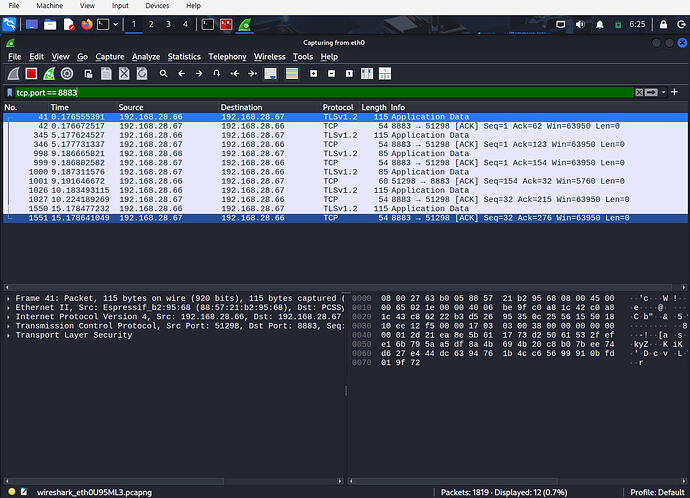Viewport: 690px width, 498px height.
Task: Expand the Ethernet II details
Action: pos(8,308)
